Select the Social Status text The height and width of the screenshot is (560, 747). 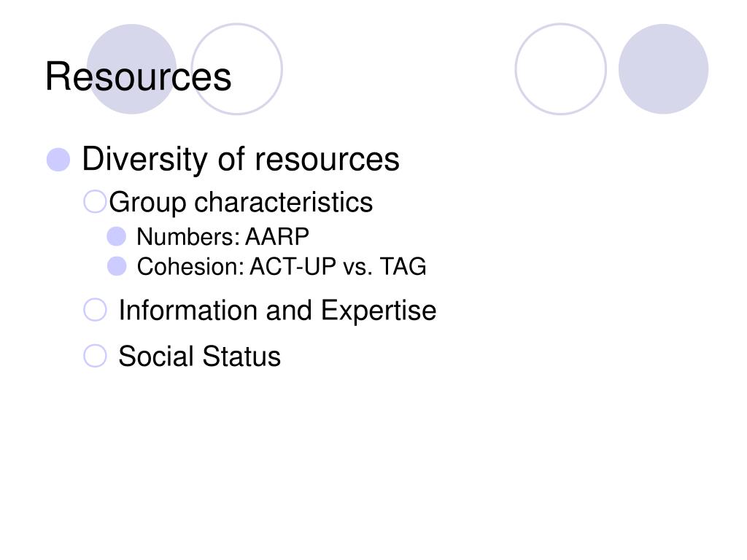pos(200,356)
